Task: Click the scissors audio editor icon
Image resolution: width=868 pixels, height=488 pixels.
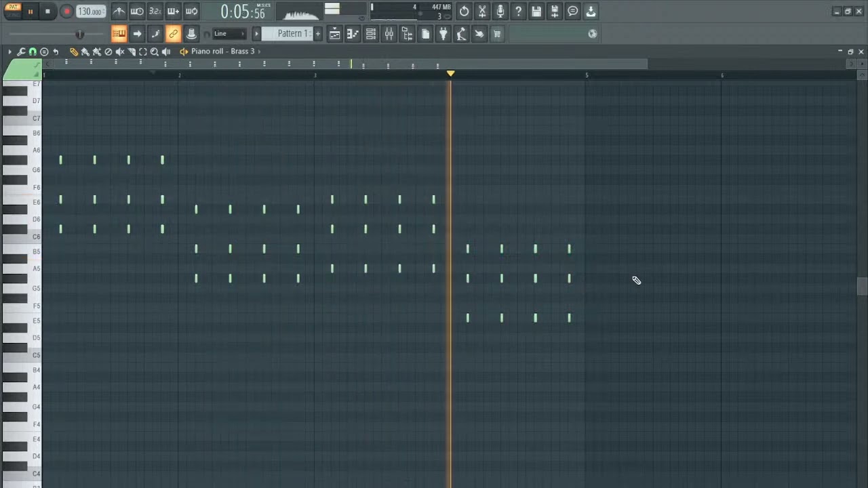Action: 482,12
